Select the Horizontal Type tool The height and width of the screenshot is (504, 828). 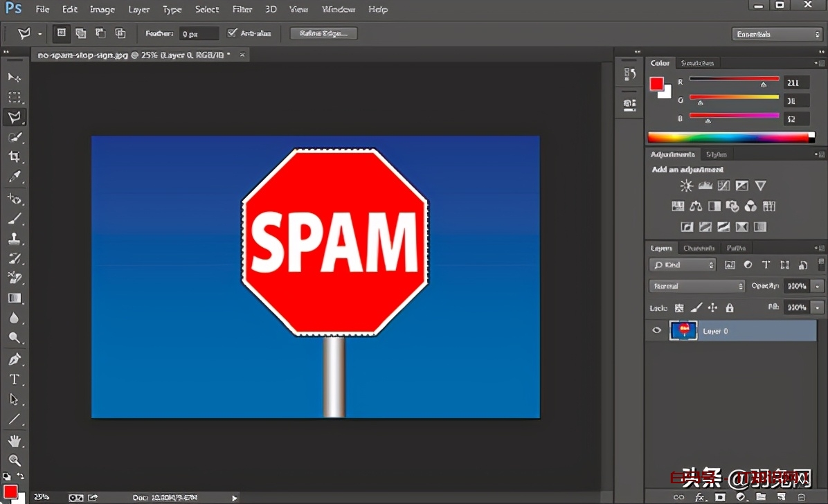pos(14,379)
